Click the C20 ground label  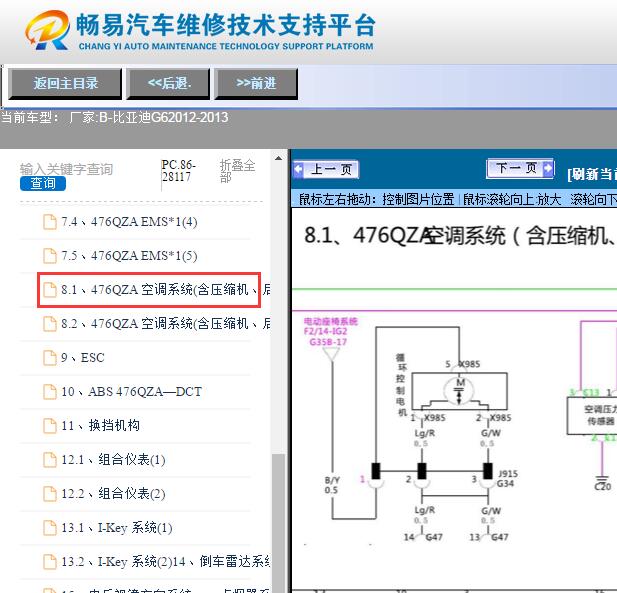pos(603,486)
